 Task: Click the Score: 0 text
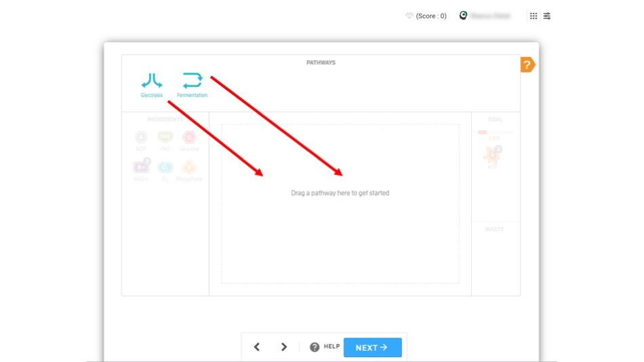(x=431, y=16)
